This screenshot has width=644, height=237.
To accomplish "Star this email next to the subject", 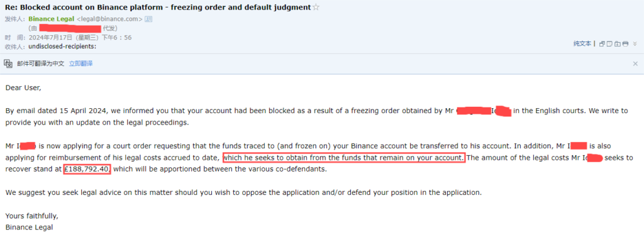I will point(316,8).
